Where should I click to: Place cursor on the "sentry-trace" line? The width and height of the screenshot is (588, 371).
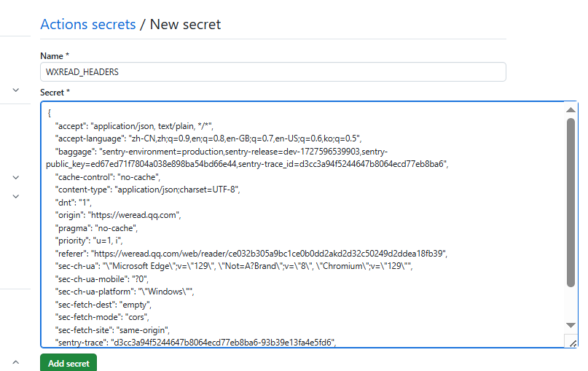tap(195, 343)
